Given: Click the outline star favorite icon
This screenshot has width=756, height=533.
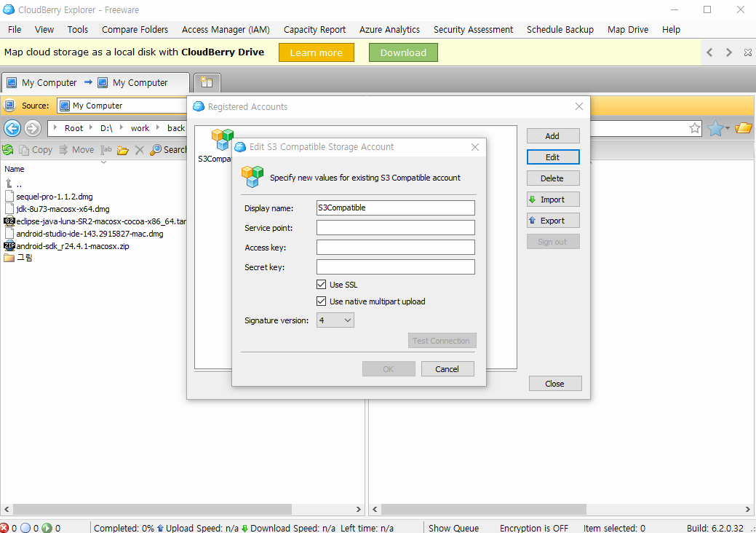Looking at the screenshot, I should [x=695, y=128].
